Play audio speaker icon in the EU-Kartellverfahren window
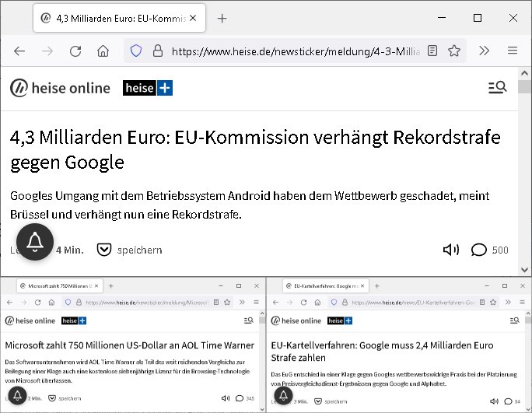The image size is (532, 413). 494,401
